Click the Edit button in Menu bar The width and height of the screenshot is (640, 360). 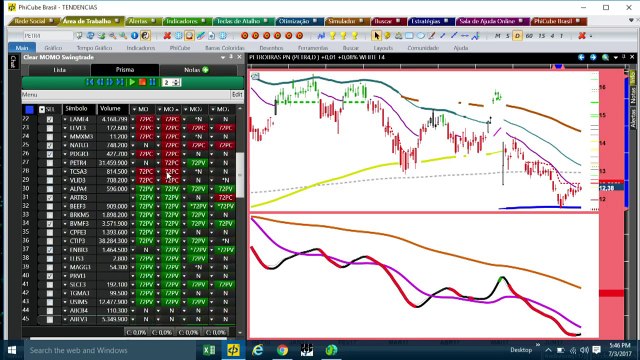tap(237, 95)
